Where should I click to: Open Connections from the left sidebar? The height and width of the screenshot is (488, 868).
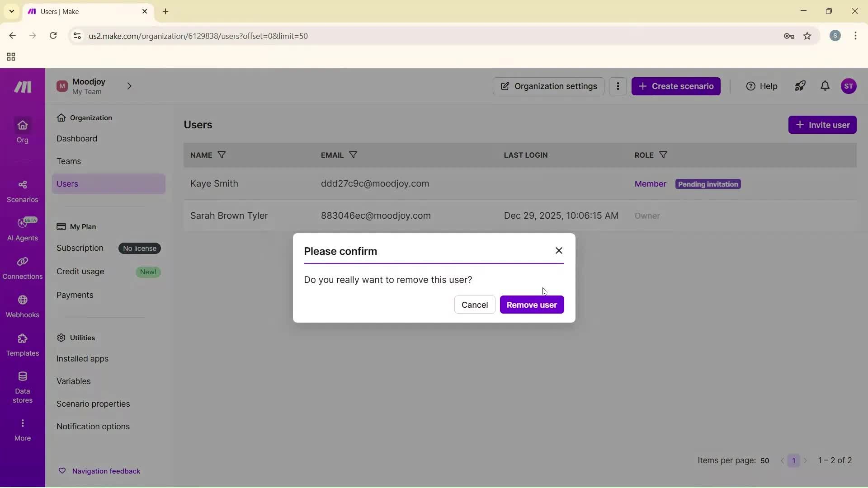[22, 267]
